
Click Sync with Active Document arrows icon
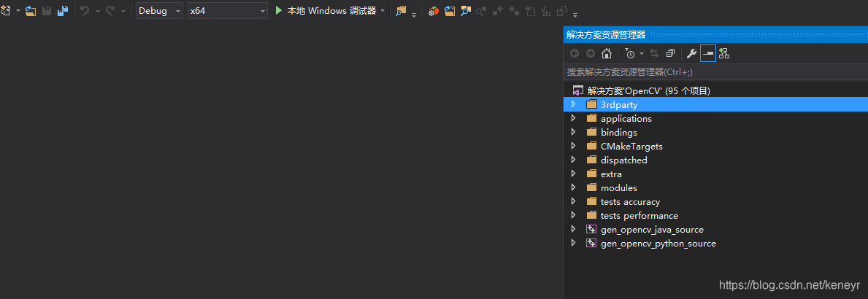[654, 54]
